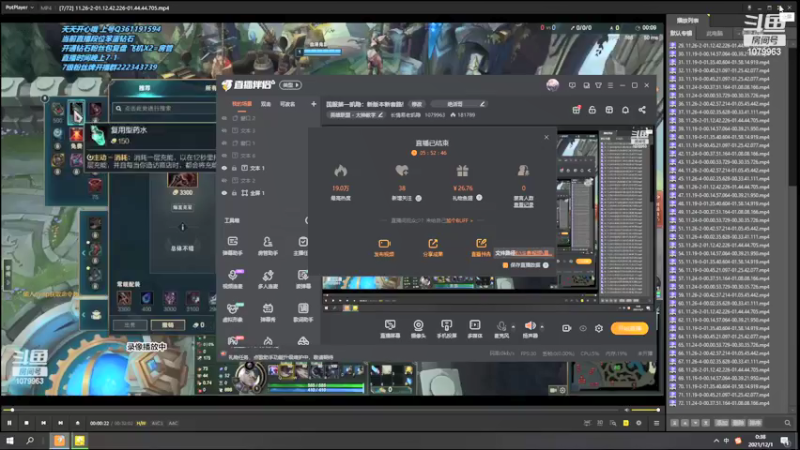
Task: Toggle microphone icon
Action: [x=502, y=329]
